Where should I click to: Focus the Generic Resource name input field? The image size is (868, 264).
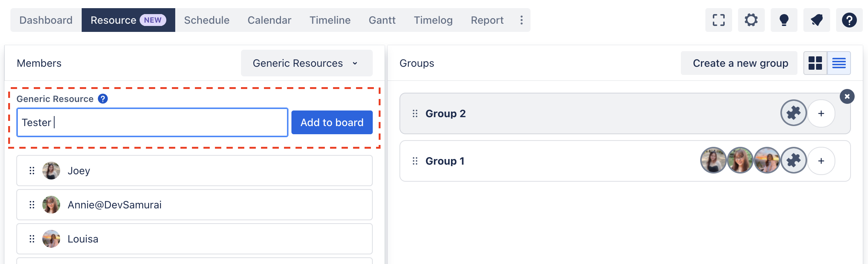pyautogui.click(x=153, y=122)
